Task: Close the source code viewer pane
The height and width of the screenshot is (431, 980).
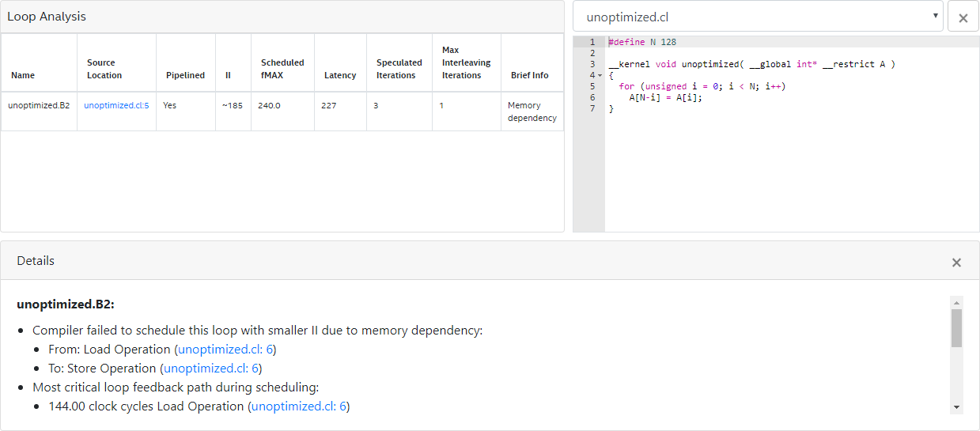Action: click(963, 17)
